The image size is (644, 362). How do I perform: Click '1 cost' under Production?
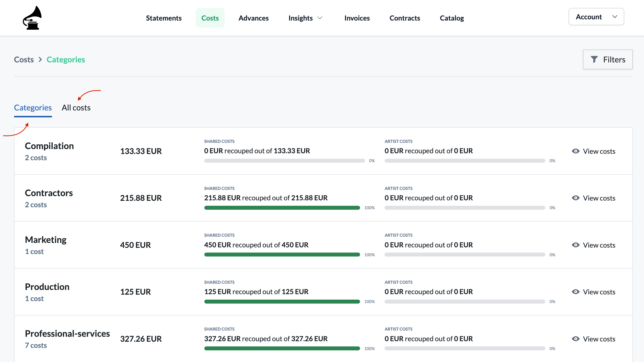(34, 299)
